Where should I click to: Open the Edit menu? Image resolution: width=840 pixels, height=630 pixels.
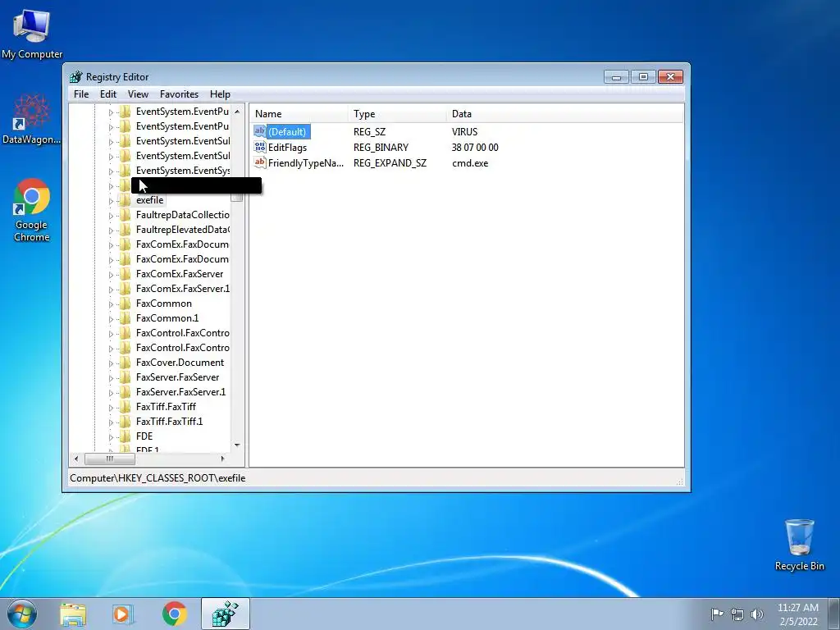coord(108,94)
